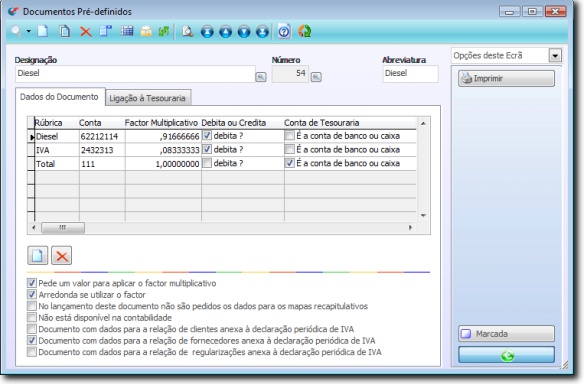This screenshot has width=584, height=384.
Task: Click grid vertical scrollbar up arrow
Action: [423, 123]
